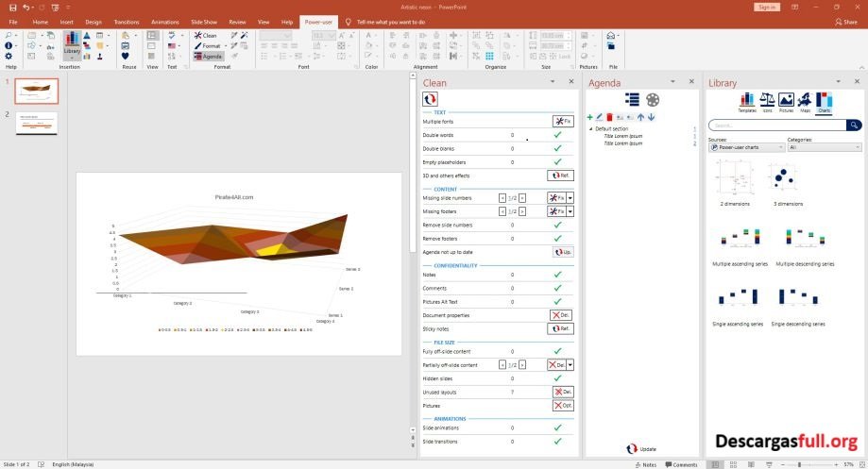Open the Design ribbon tab

coord(93,22)
